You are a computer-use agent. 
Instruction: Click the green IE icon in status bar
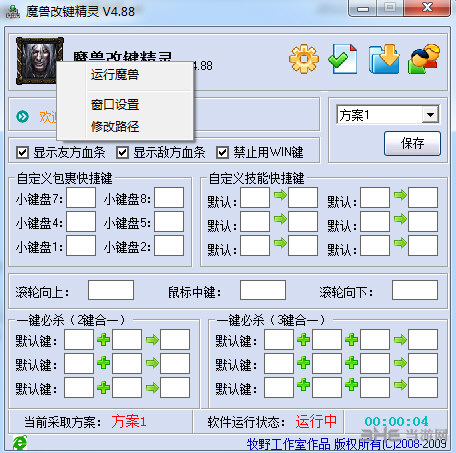pyautogui.click(x=20, y=443)
